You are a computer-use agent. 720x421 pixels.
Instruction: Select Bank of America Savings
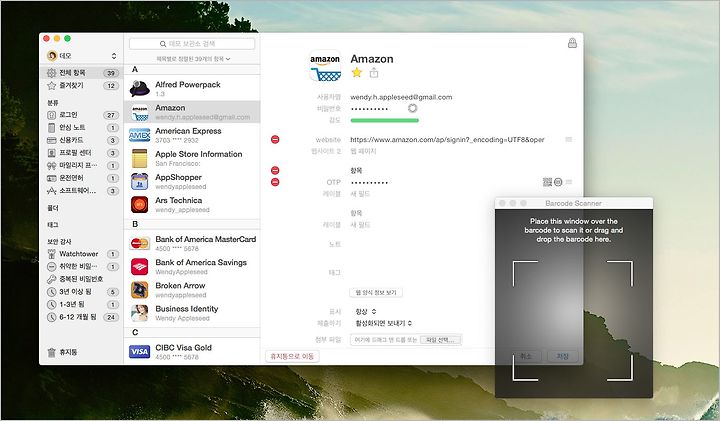coord(192,266)
